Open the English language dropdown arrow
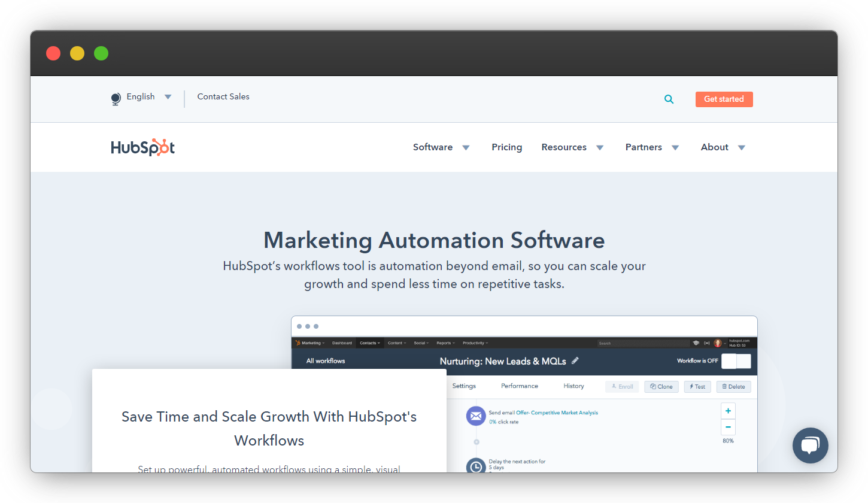The width and height of the screenshot is (868, 503). click(x=168, y=97)
